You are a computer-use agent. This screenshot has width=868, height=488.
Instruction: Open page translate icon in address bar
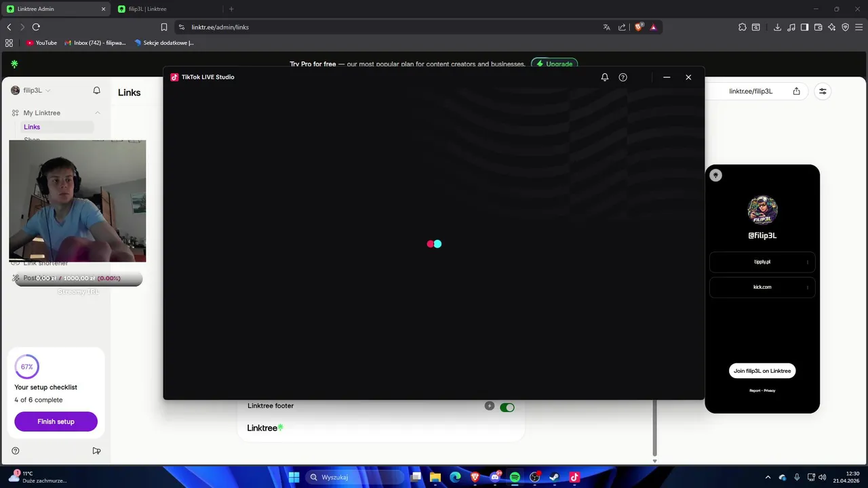point(607,27)
